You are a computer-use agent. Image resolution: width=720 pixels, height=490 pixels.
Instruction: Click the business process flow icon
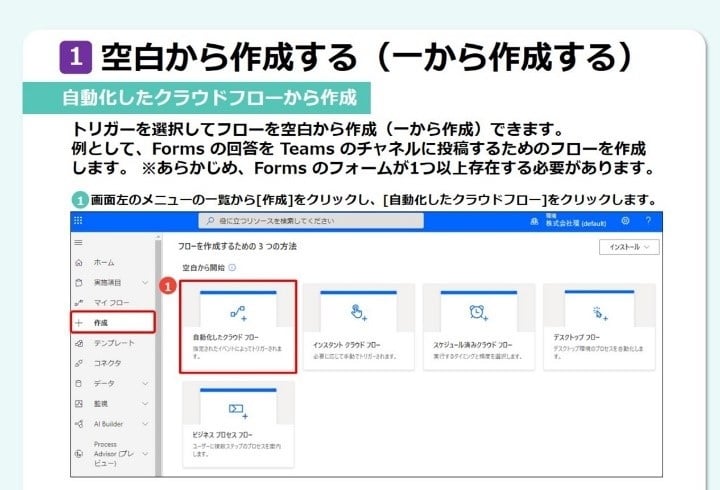(238, 410)
